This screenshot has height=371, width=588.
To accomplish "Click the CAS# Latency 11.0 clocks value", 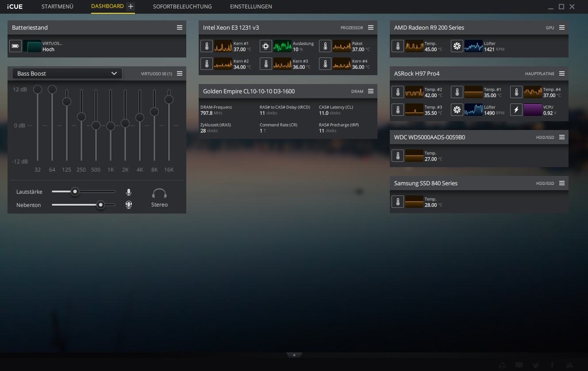I will pos(330,113).
